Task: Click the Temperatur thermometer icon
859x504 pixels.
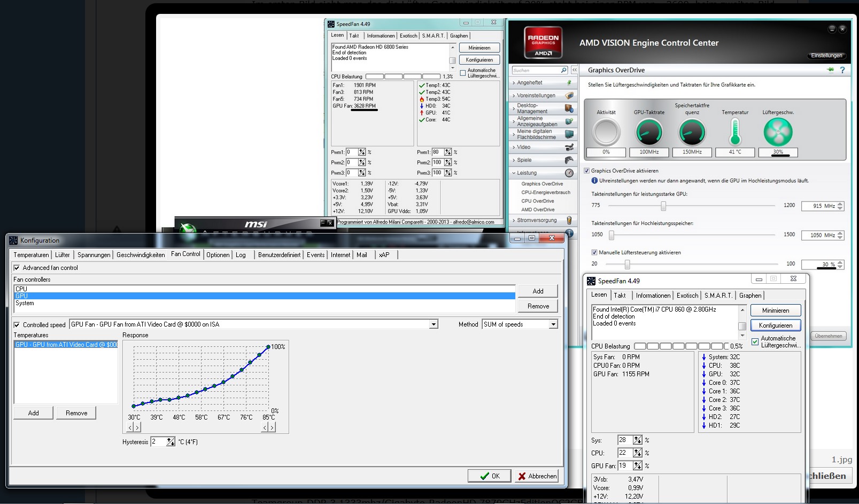Action: point(735,131)
